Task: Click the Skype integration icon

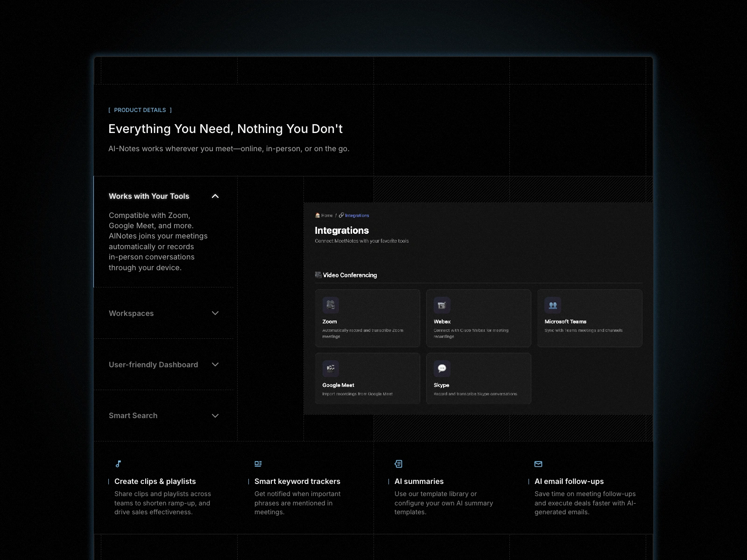Action: pos(442,369)
